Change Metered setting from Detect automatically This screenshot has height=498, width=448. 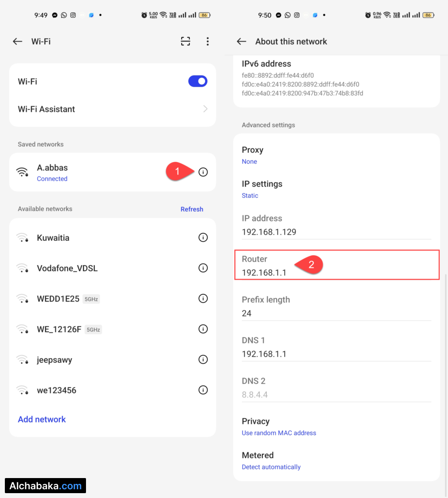[271, 467]
